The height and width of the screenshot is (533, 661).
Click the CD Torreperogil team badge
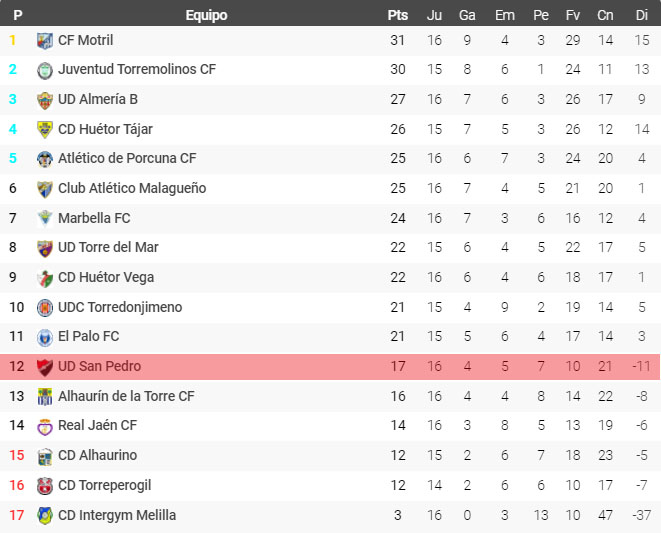click(45, 486)
